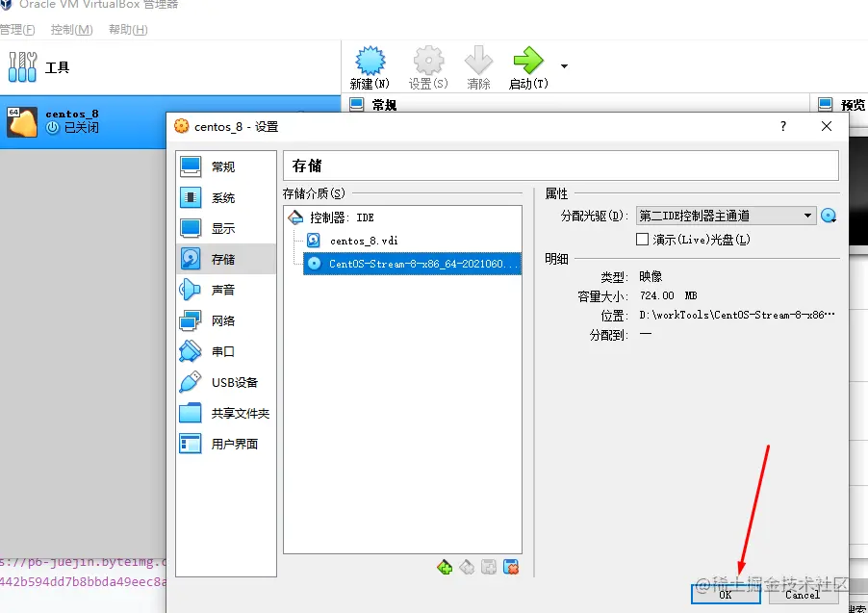
Task: Open the 帮助(H) menu
Action: point(128,29)
